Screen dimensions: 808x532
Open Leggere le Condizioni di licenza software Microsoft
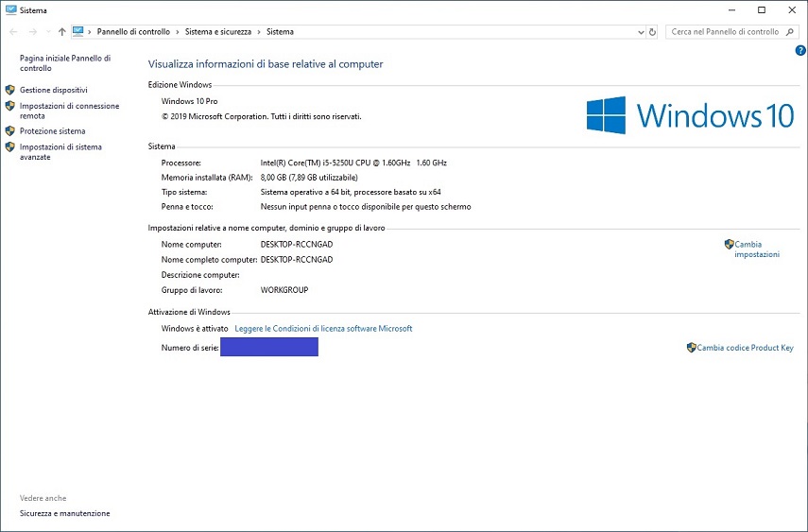tap(323, 329)
